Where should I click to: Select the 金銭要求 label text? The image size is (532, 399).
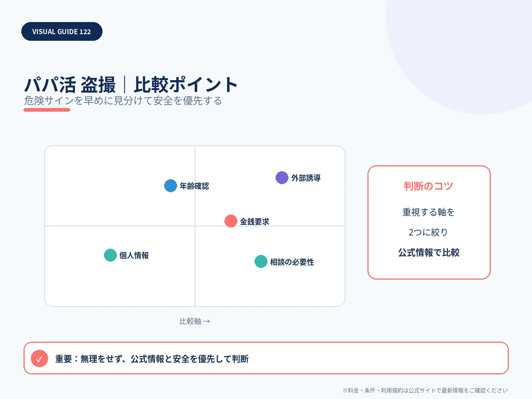tap(255, 222)
